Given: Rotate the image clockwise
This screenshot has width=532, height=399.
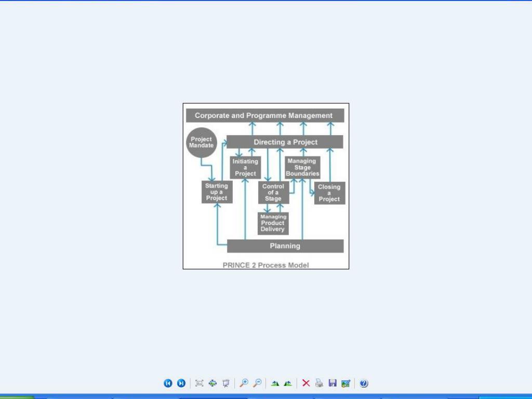Looking at the screenshot, I should 275,383.
